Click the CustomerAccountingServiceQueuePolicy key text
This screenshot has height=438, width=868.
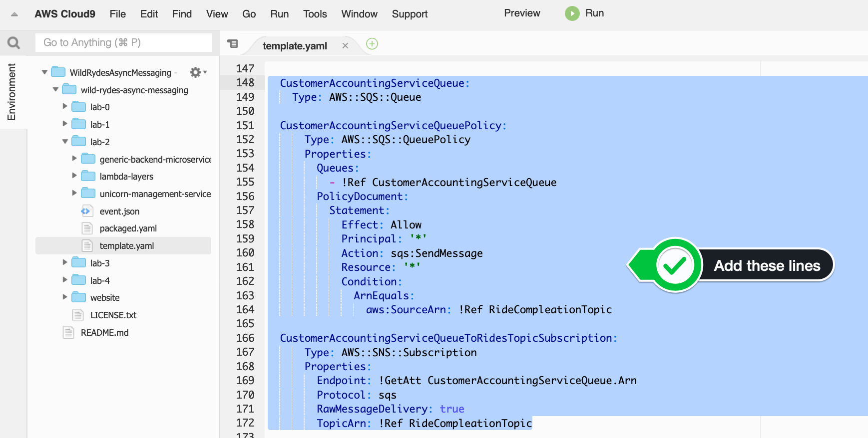pos(391,126)
